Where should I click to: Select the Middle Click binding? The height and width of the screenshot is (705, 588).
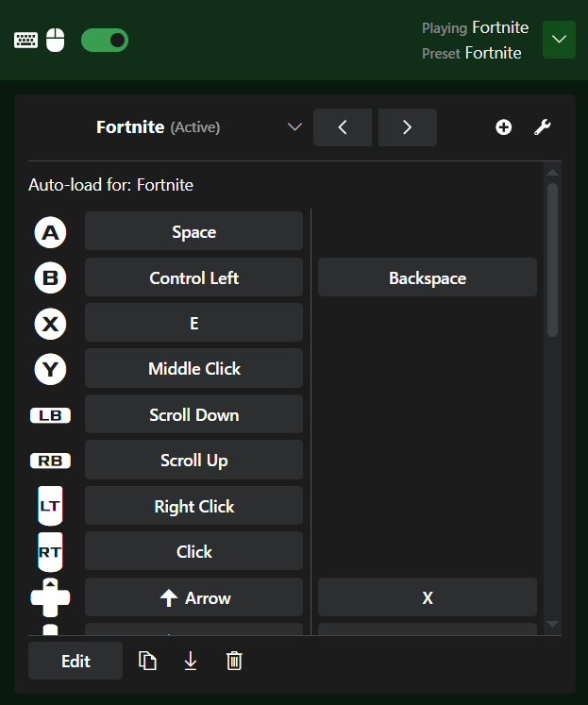click(x=193, y=368)
